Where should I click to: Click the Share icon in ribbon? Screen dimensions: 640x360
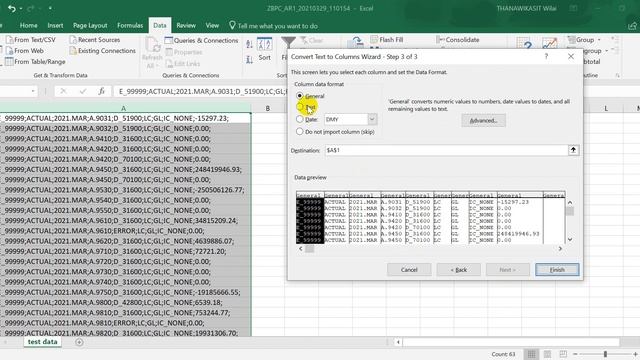click(x=632, y=26)
